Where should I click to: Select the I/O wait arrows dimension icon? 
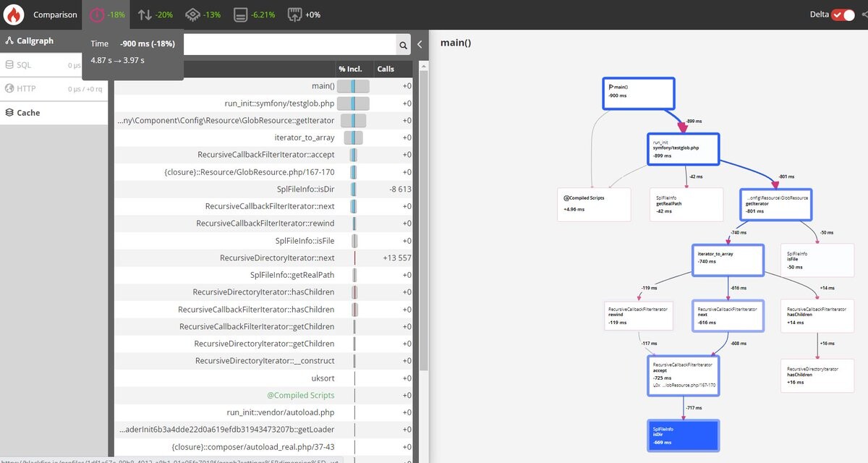pyautogui.click(x=145, y=14)
